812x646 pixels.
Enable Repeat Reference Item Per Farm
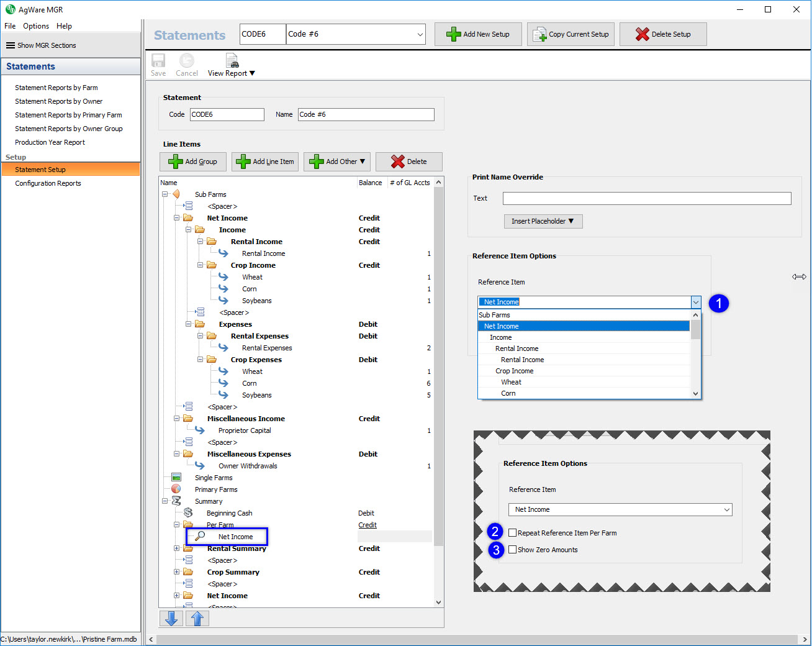[x=513, y=533]
